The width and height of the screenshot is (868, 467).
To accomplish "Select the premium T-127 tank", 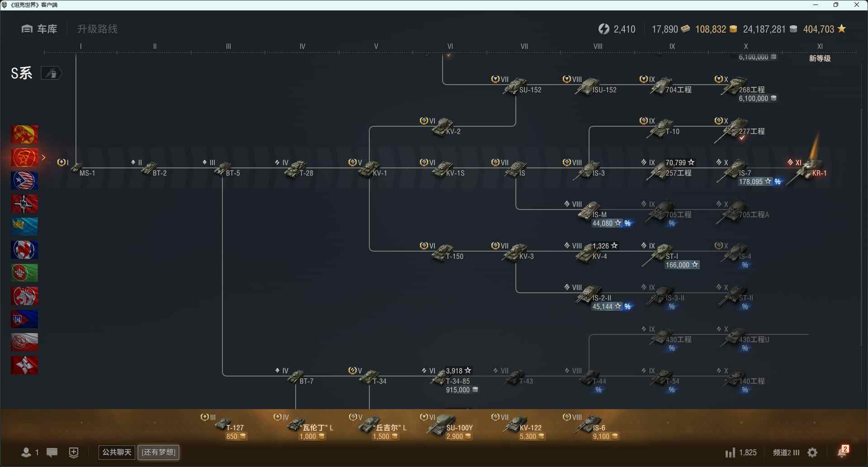I will pos(222,424).
